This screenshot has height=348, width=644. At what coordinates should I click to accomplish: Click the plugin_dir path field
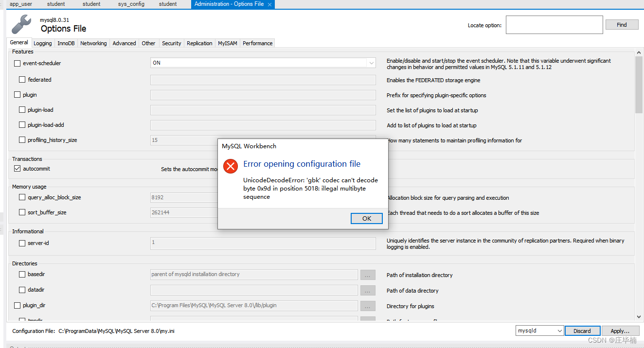pos(254,306)
